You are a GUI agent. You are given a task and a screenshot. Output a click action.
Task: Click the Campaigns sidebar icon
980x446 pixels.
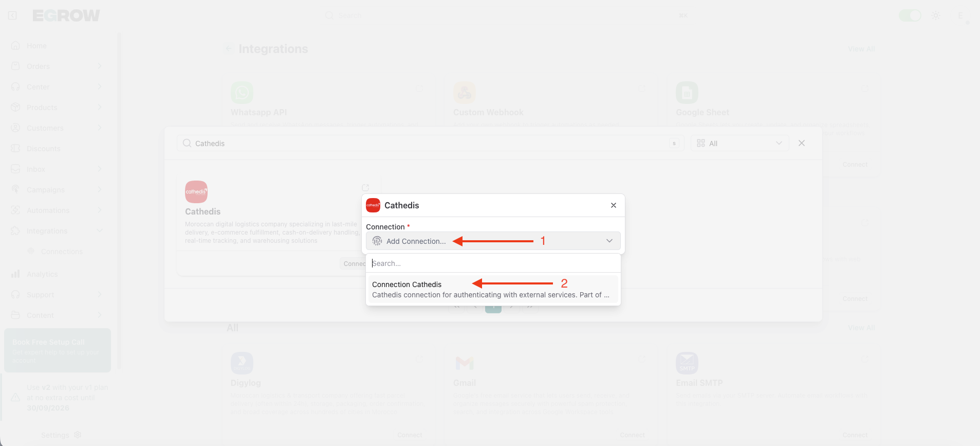15,190
